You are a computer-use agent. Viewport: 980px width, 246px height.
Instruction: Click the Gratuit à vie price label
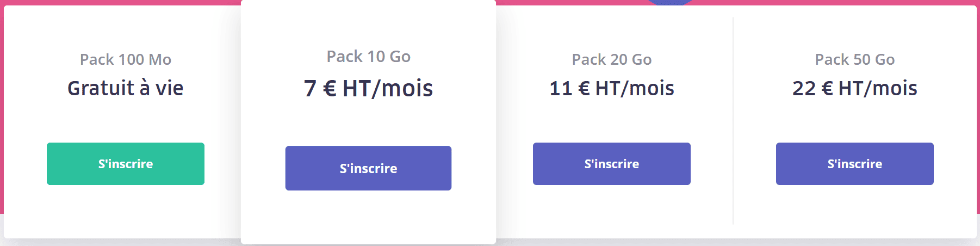coord(126,88)
